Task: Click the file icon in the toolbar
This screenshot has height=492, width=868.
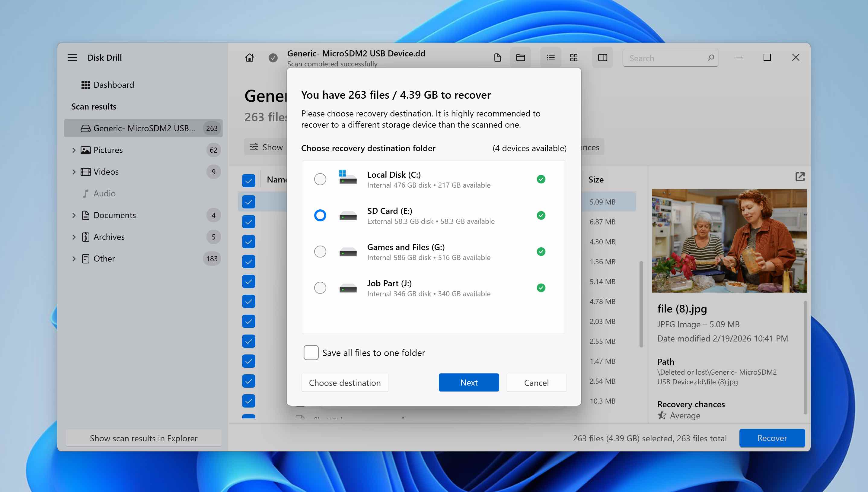Action: click(497, 57)
